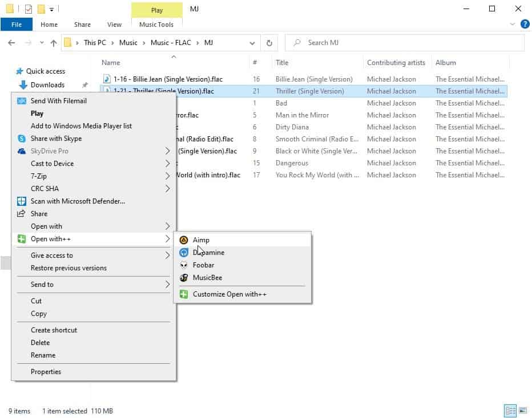Select Cut in the context menu

click(x=94, y=301)
